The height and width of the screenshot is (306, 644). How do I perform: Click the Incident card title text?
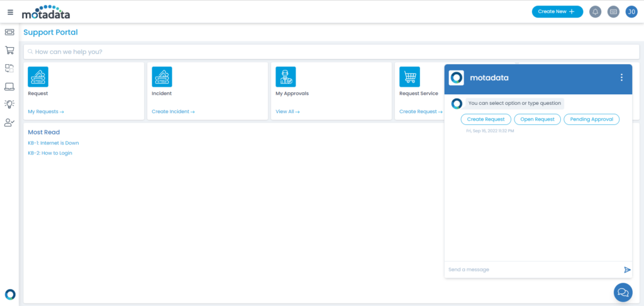coord(162,94)
